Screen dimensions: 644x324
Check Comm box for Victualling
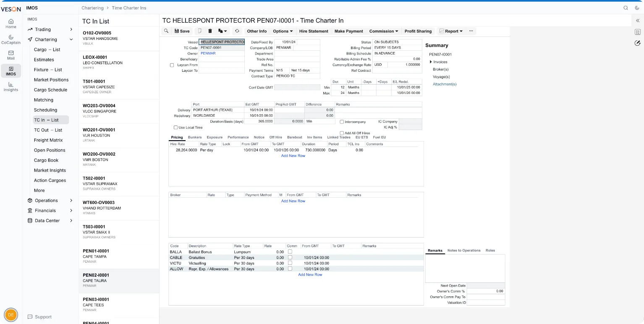pyautogui.click(x=290, y=263)
